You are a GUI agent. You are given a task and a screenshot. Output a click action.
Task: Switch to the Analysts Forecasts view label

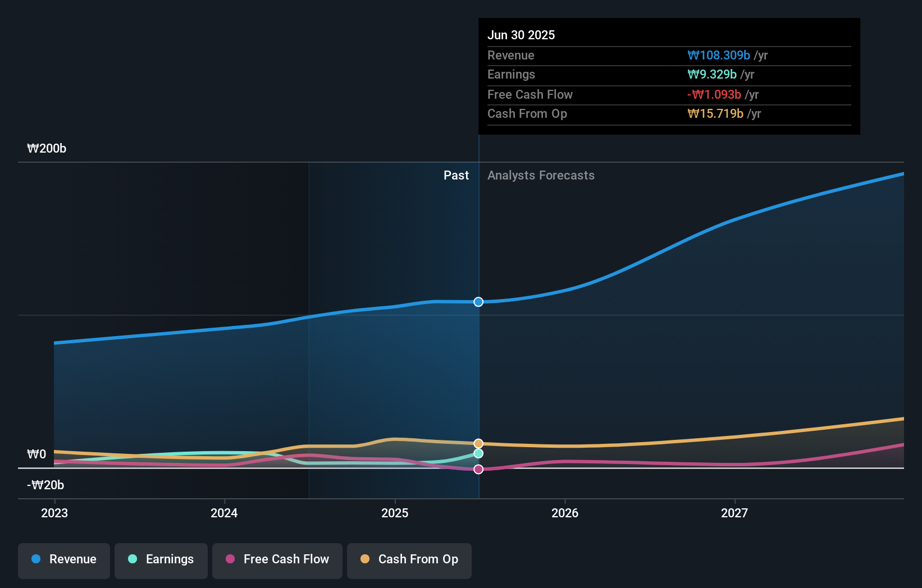[541, 176]
